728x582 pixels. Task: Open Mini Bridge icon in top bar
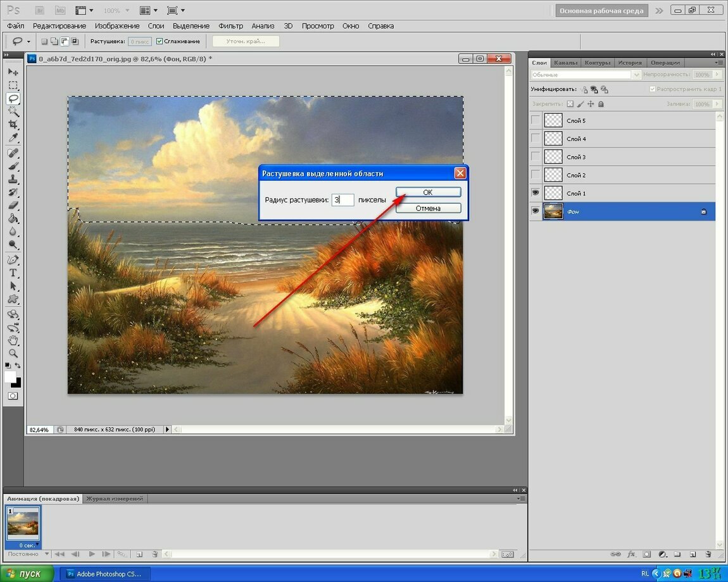(60, 10)
